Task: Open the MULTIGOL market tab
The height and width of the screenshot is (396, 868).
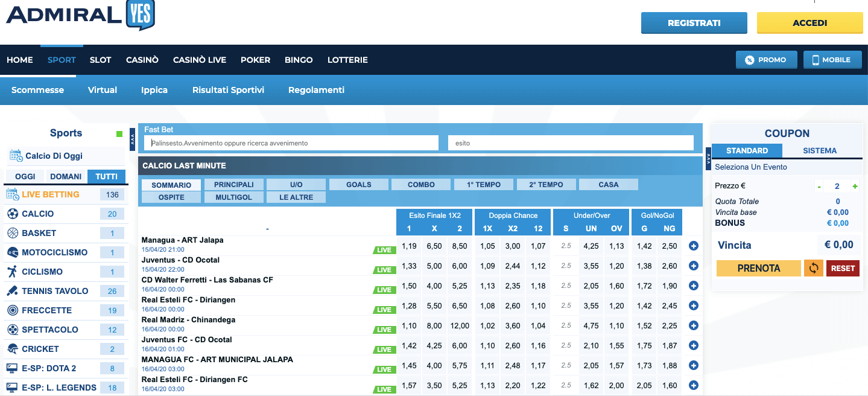Action: [x=234, y=197]
